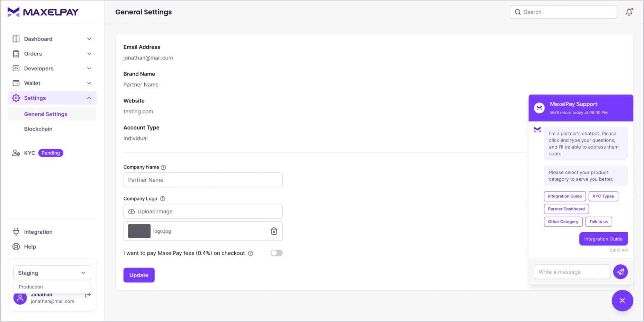Click Jonathan's profile avatar
The height and width of the screenshot is (322, 644).
click(x=20, y=298)
